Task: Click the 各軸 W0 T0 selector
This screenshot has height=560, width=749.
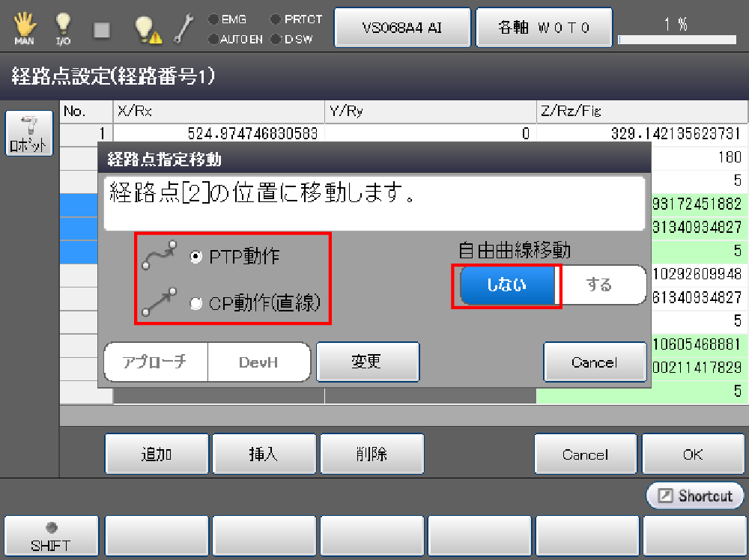Action: tap(544, 28)
